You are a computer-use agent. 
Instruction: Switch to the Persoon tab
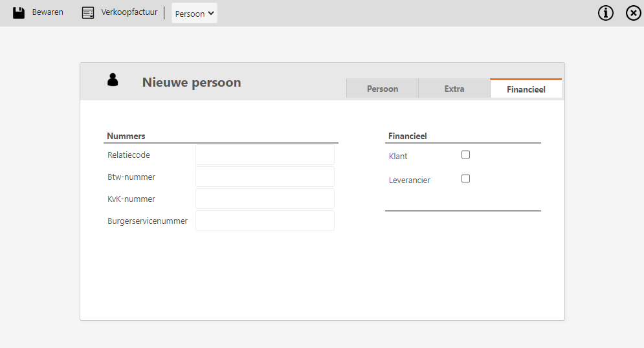click(383, 89)
